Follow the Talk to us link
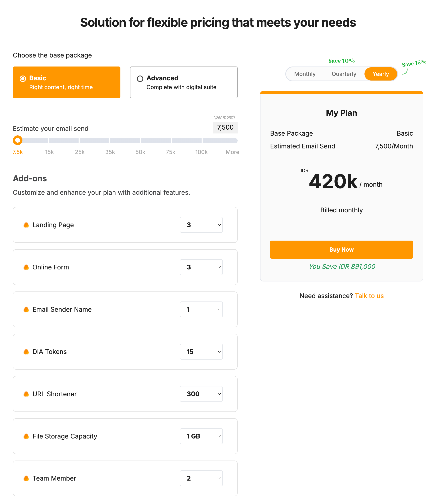Viewport: 438px width, 504px height. pos(369,296)
